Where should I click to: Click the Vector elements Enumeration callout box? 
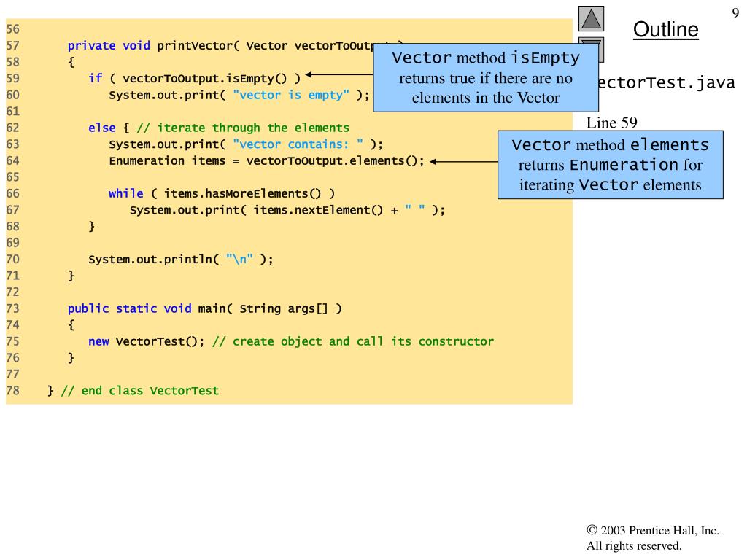click(x=611, y=165)
